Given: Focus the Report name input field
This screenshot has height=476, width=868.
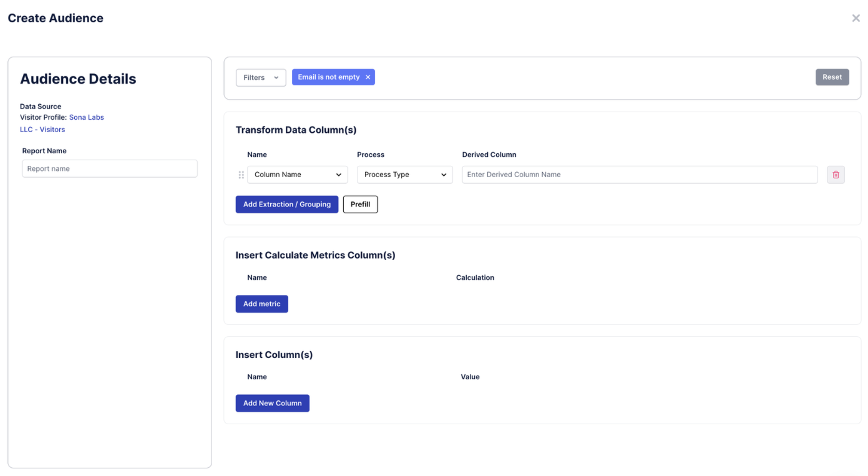Looking at the screenshot, I should point(109,169).
